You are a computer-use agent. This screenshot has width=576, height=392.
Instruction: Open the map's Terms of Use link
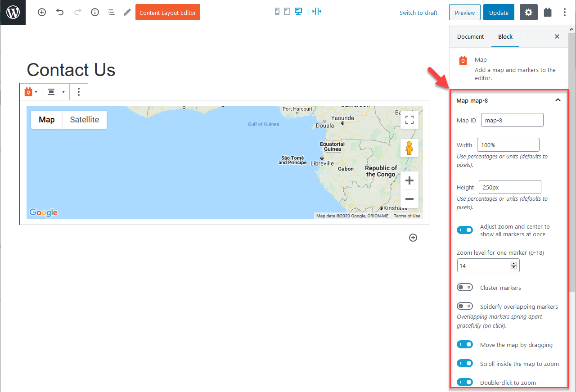click(407, 216)
